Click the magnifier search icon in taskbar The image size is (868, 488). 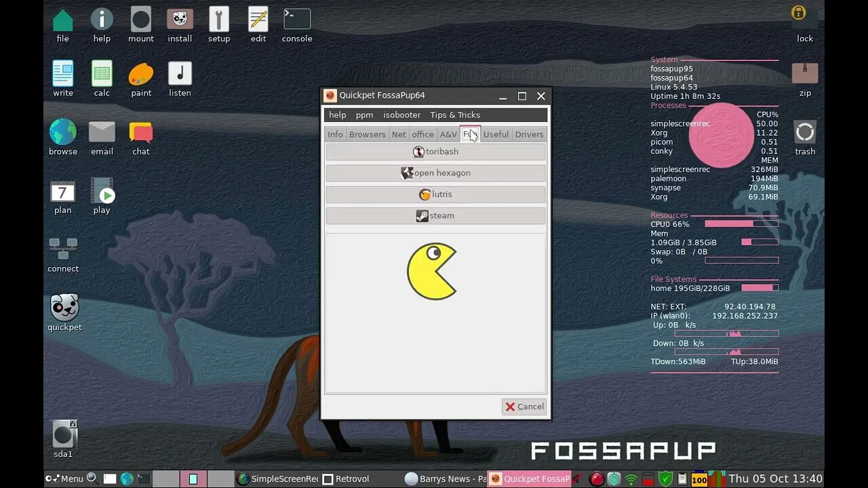tap(92, 478)
